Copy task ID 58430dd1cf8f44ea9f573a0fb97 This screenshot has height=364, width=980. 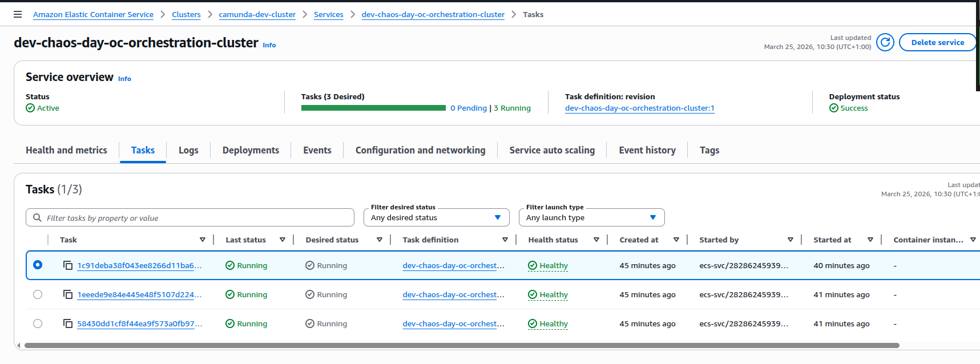(x=68, y=323)
